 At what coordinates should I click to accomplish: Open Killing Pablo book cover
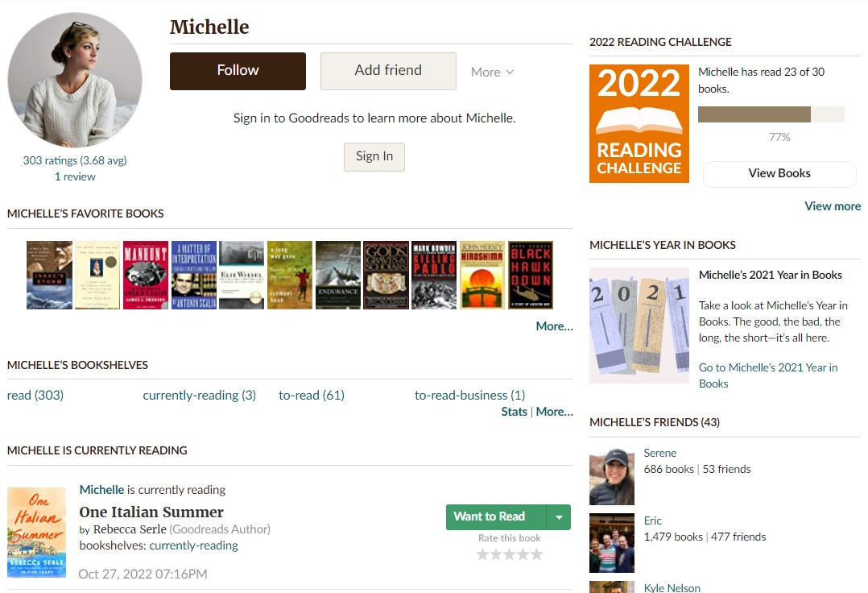pyautogui.click(x=434, y=276)
